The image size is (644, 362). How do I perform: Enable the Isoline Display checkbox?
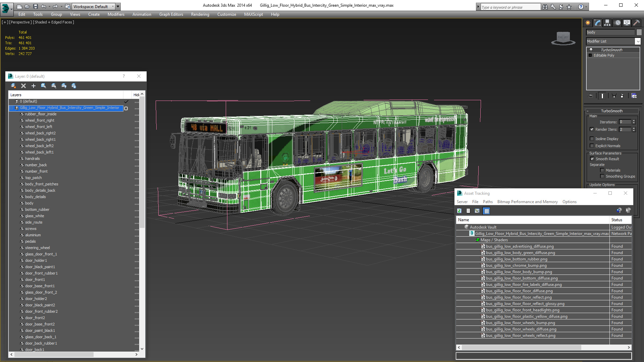coord(592,139)
